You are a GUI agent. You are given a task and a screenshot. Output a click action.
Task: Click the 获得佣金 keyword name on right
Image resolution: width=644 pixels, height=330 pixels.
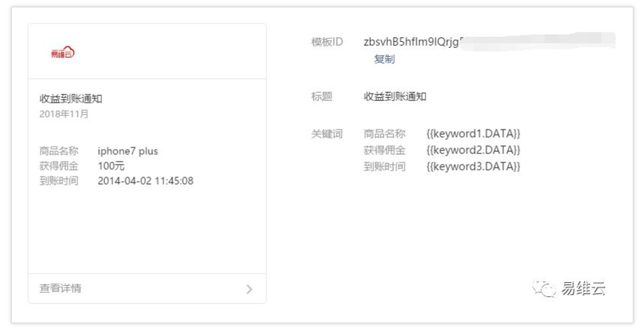click(384, 150)
